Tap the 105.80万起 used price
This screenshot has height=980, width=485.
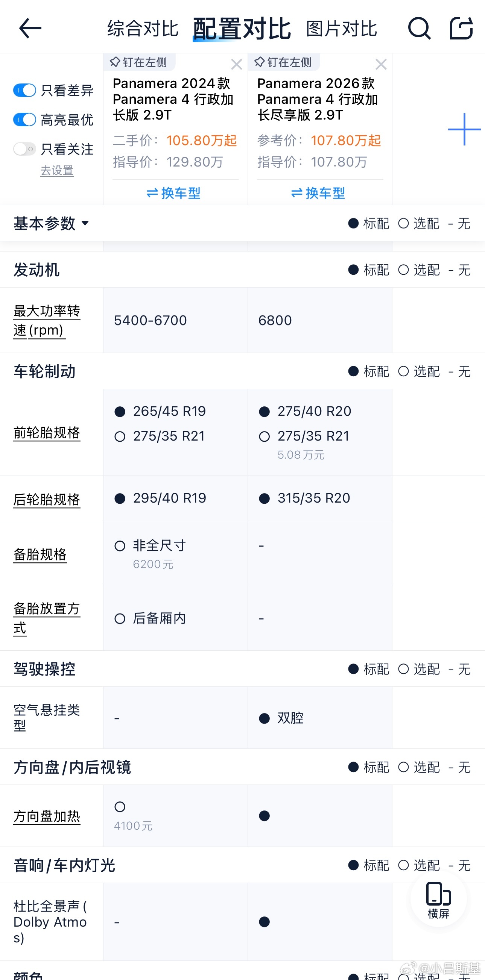[201, 140]
